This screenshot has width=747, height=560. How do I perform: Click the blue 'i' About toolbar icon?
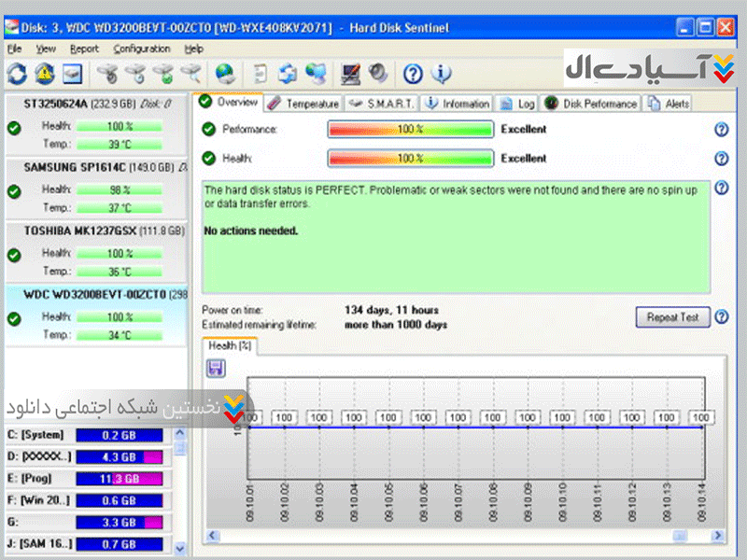point(441,73)
